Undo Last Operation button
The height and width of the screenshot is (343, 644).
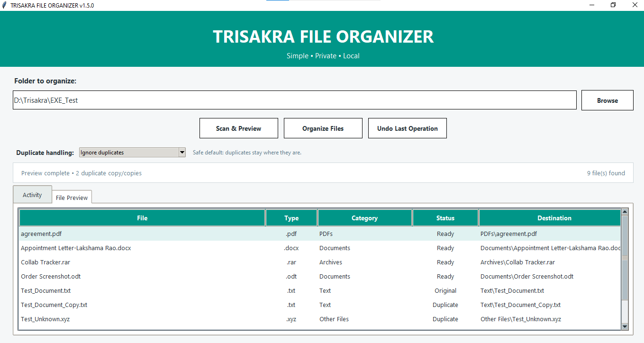(407, 128)
